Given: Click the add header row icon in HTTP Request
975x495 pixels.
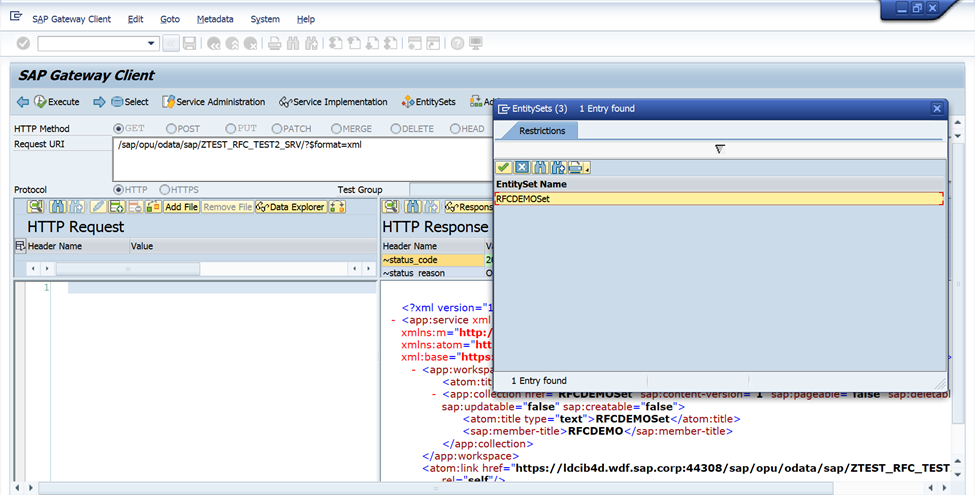Looking at the screenshot, I should click(x=116, y=206).
